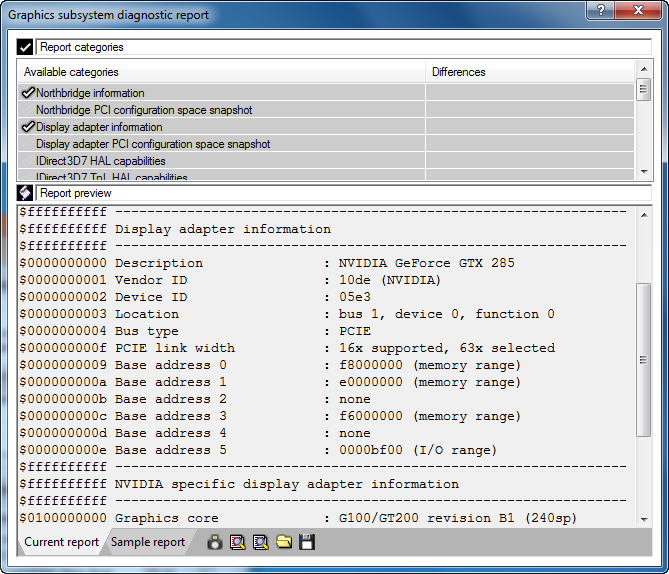The image size is (669, 574).
Task: Click the Report preview header field
Action: (x=343, y=193)
